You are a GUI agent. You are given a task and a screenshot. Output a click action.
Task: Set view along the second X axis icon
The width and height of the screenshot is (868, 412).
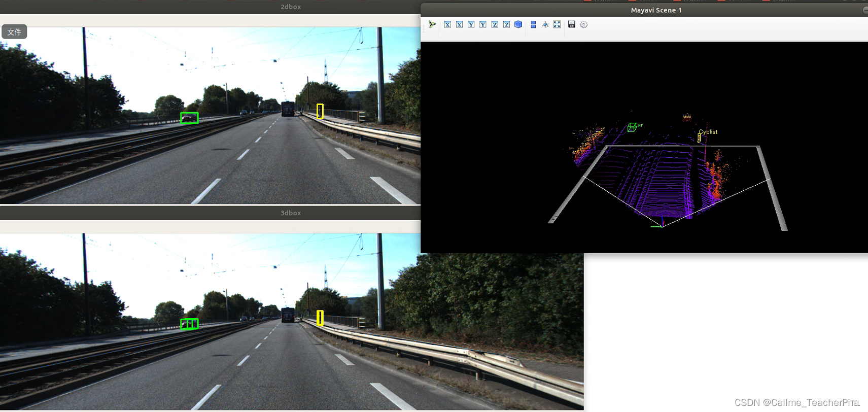(459, 24)
